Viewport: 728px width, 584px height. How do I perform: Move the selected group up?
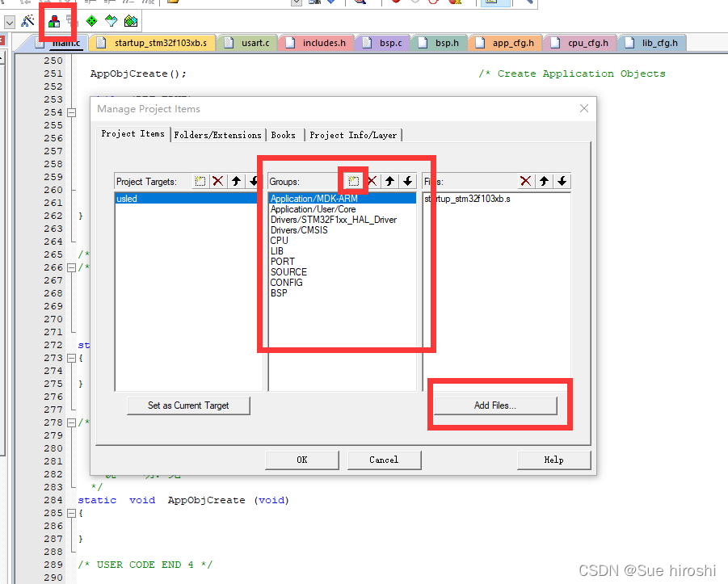[390, 181]
